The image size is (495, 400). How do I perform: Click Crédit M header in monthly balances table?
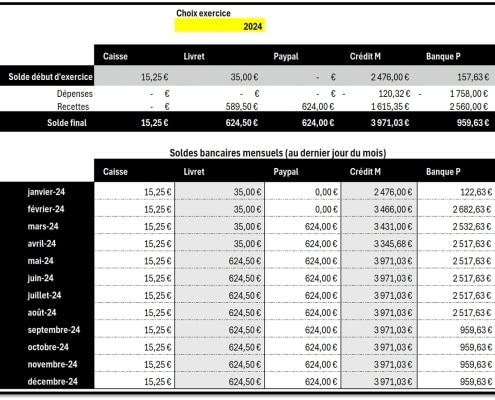tap(365, 172)
